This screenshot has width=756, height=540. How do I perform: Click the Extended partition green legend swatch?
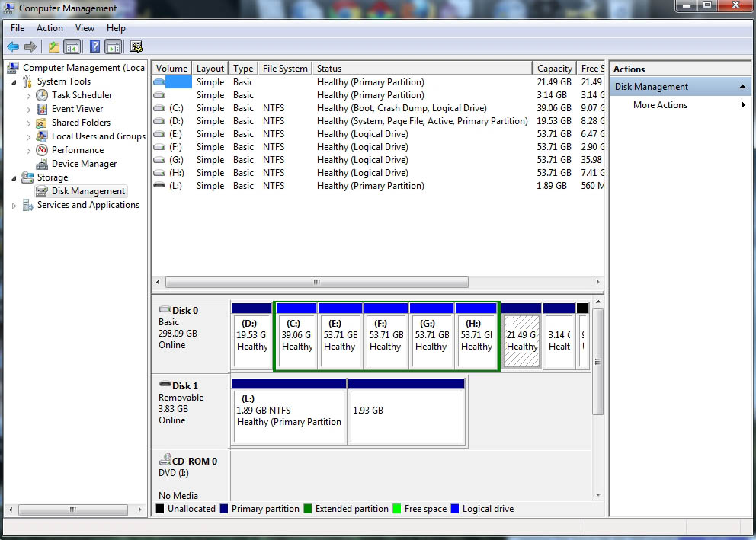click(x=308, y=509)
